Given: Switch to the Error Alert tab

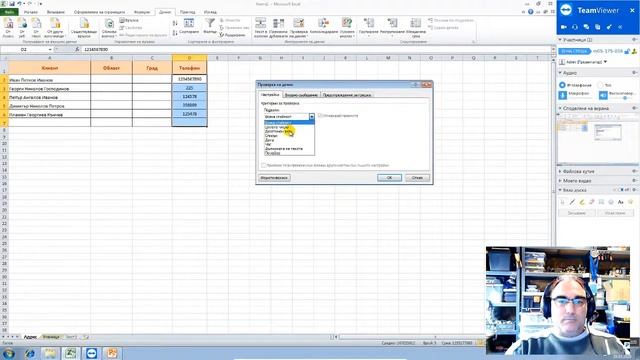Looking at the screenshot, I should (x=347, y=95).
